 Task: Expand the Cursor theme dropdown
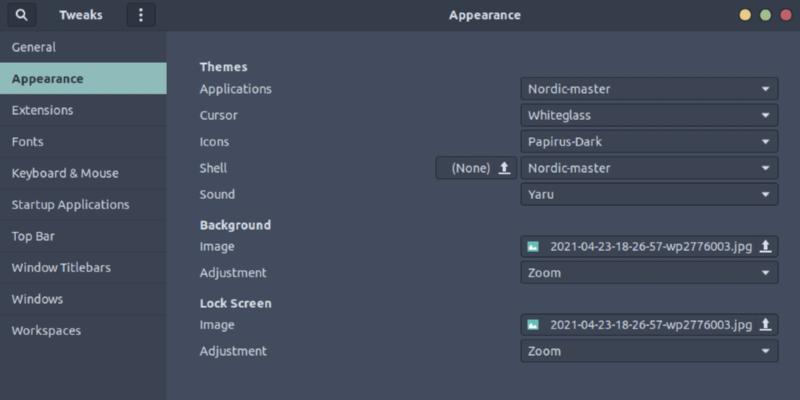649,115
